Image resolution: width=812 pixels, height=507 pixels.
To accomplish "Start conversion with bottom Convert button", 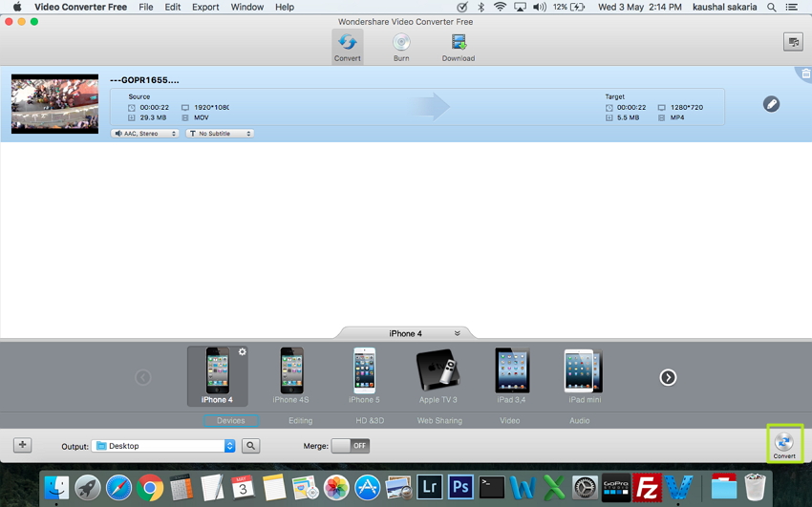I will click(x=784, y=446).
